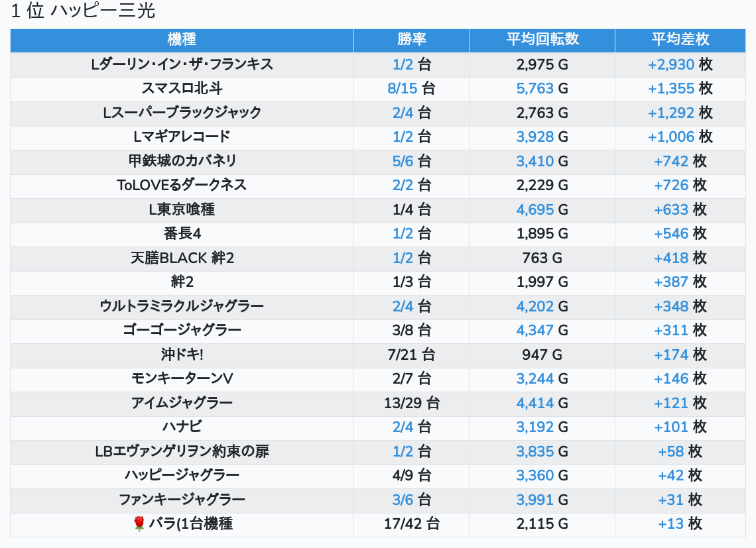Click the 2/4 win rate for ハナビ
This screenshot has width=756, height=548.
[403, 427]
